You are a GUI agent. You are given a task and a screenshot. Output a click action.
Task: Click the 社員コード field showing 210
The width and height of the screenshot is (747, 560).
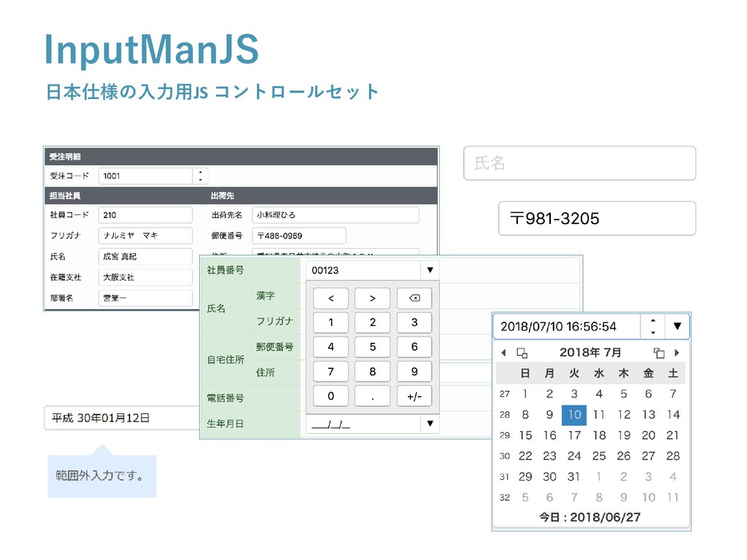[x=145, y=215]
